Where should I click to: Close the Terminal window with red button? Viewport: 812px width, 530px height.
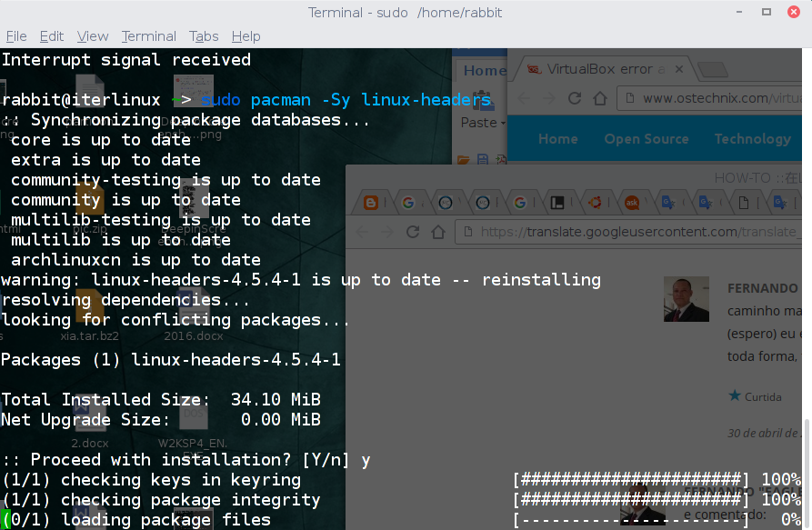[793, 12]
